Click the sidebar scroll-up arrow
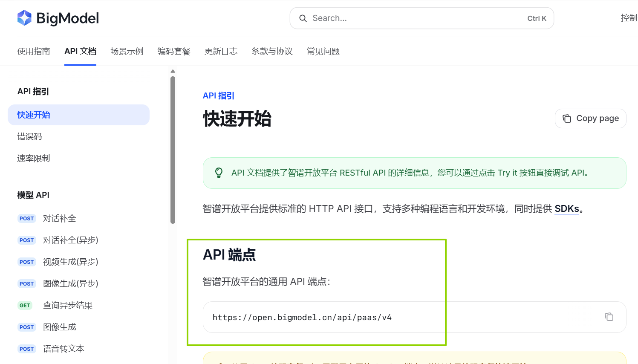 (x=173, y=71)
